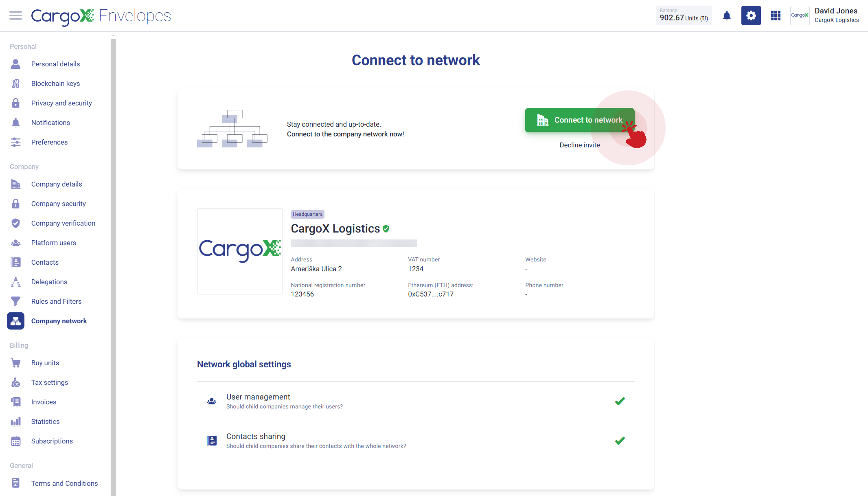The width and height of the screenshot is (868, 496).
Task: Click the Company details building icon
Action: (x=15, y=184)
